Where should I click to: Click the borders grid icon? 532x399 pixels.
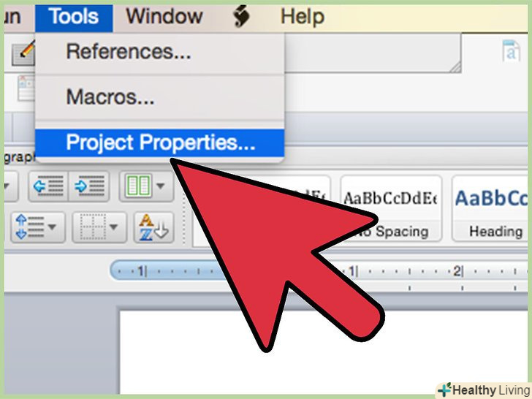[x=92, y=227]
